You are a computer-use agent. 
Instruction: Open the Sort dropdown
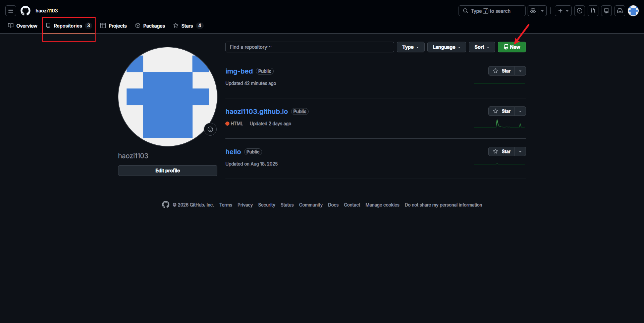(x=482, y=47)
